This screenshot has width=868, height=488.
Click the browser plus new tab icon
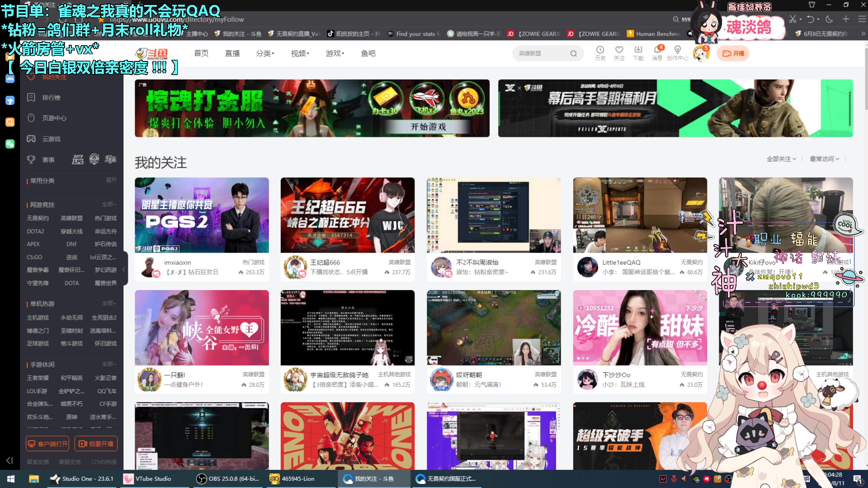coord(846,19)
